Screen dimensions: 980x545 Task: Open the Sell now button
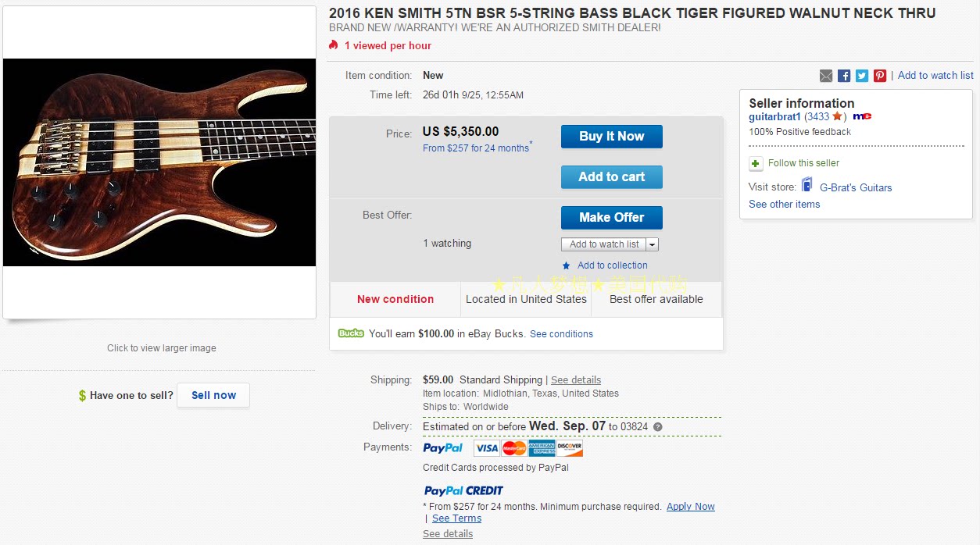pos(213,395)
